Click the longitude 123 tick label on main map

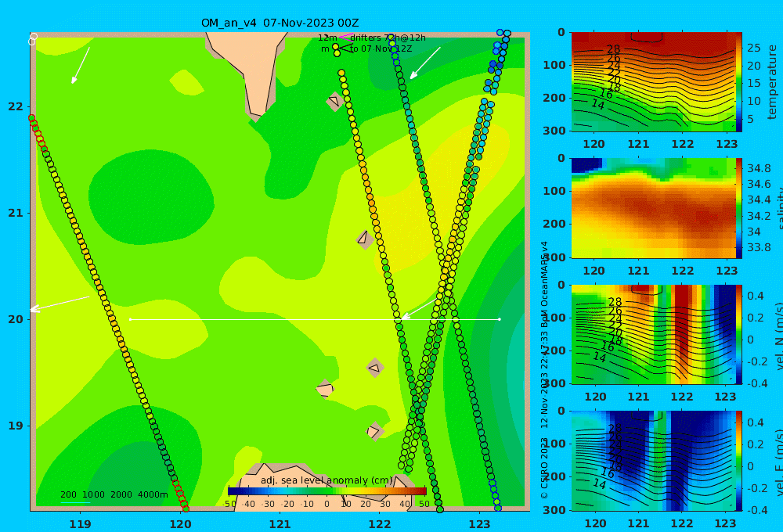coord(479,524)
